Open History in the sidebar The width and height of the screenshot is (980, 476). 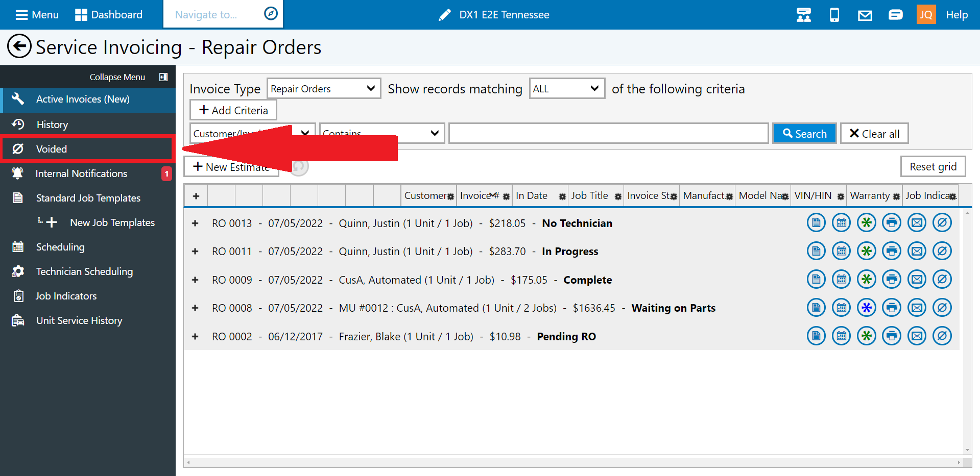pos(88,124)
